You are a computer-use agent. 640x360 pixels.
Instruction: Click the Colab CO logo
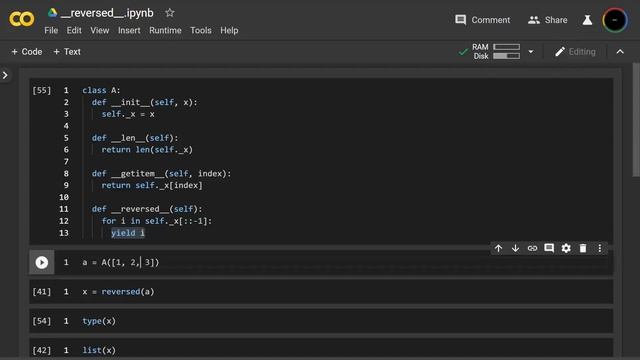pos(22,19)
